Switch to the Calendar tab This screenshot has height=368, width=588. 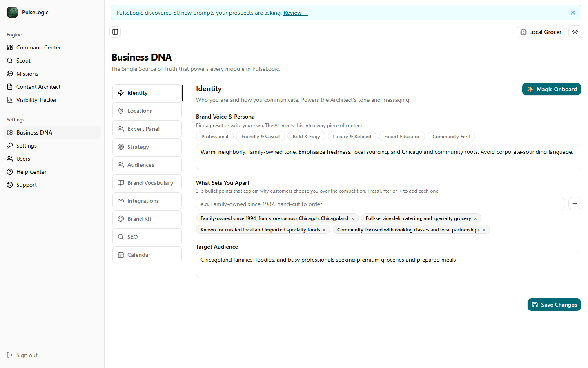tap(147, 255)
